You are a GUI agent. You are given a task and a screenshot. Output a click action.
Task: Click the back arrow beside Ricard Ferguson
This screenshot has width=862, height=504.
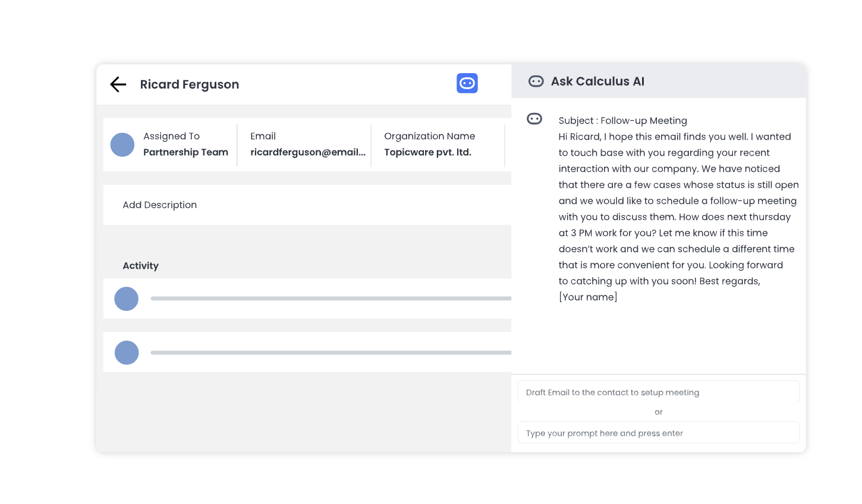118,84
